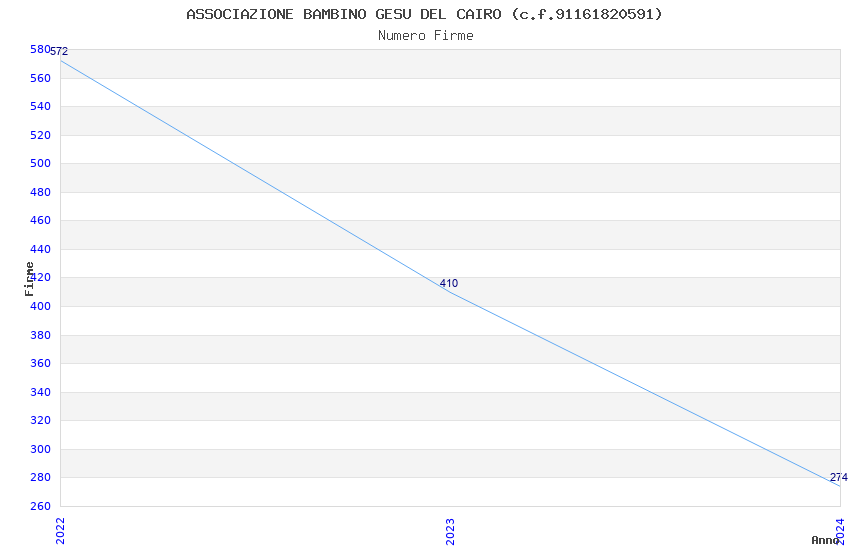Click the 360 y-axis tick label
This screenshot has width=850, height=550.
point(40,363)
